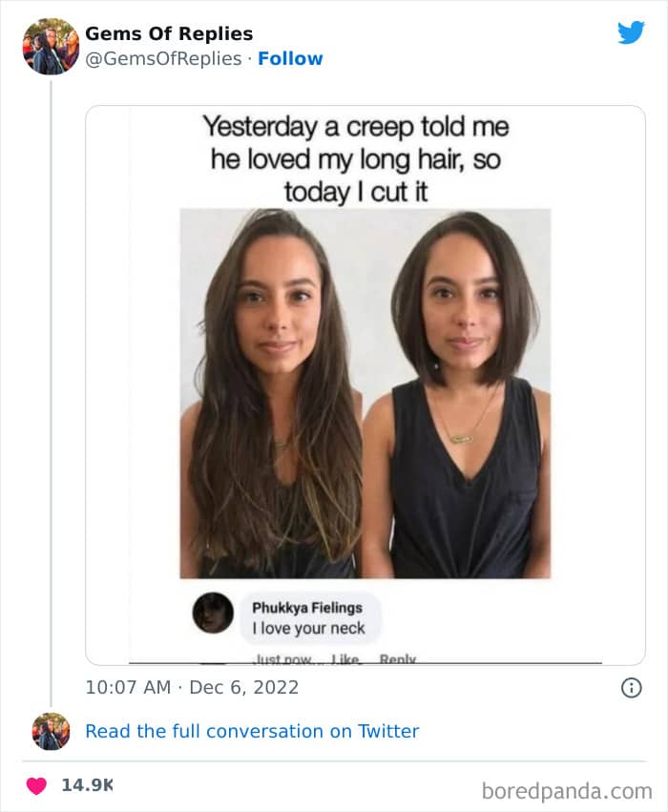Follow the GemsOfReplies account
This screenshot has width=668, height=812.
tap(290, 58)
